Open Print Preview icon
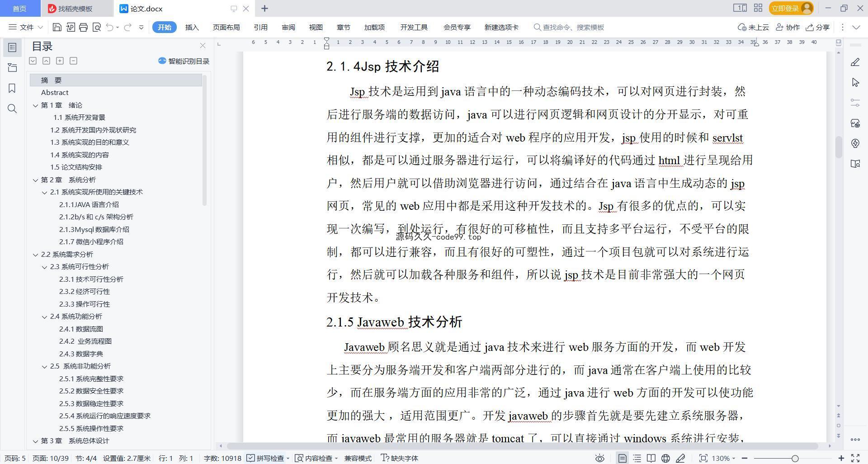Image resolution: width=868 pixels, height=464 pixels. pyautogui.click(x=96, y=27)
